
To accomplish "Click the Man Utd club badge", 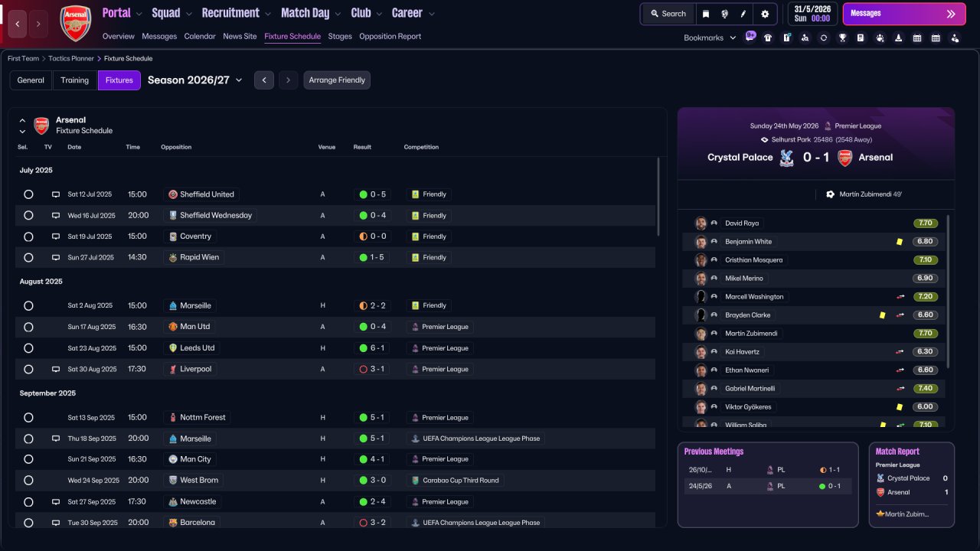I will (x=173, y=327).
